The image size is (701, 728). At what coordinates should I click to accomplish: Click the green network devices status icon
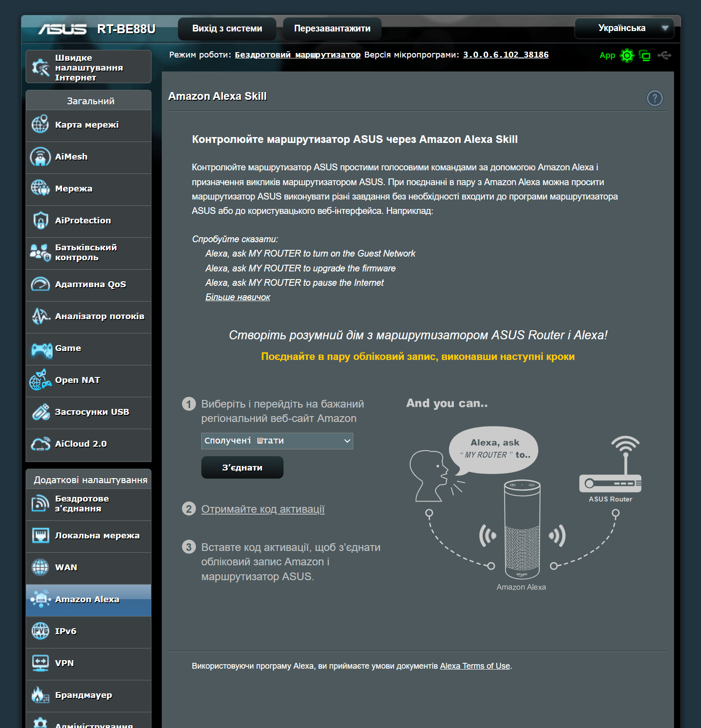[645, 55]
